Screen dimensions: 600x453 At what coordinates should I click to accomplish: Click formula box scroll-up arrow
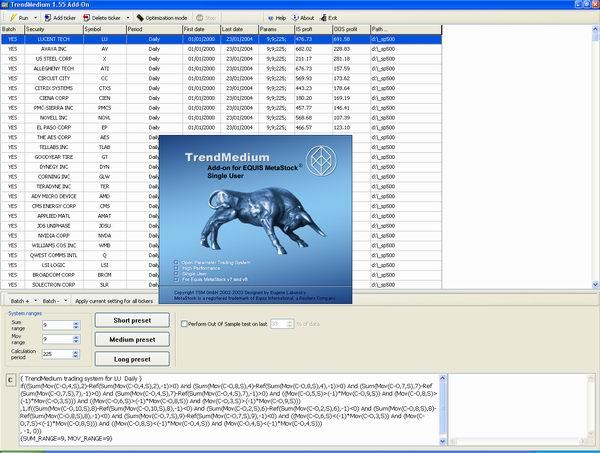(443, 378)
